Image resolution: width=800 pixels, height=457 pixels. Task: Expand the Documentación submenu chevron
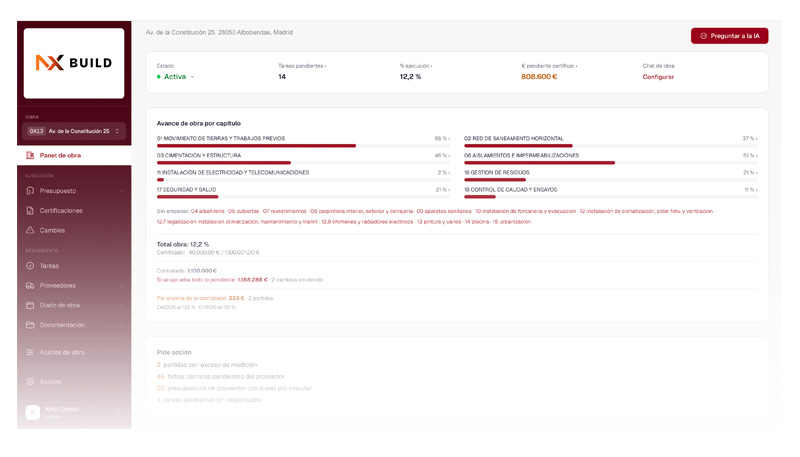[121, 325]
